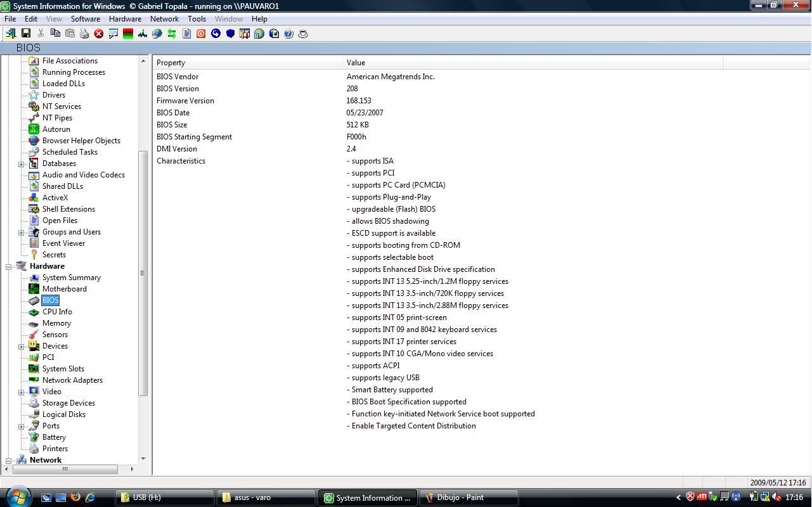812x507 pixels.
Task: Select Logical Disks in the tree
Action: 64,414
